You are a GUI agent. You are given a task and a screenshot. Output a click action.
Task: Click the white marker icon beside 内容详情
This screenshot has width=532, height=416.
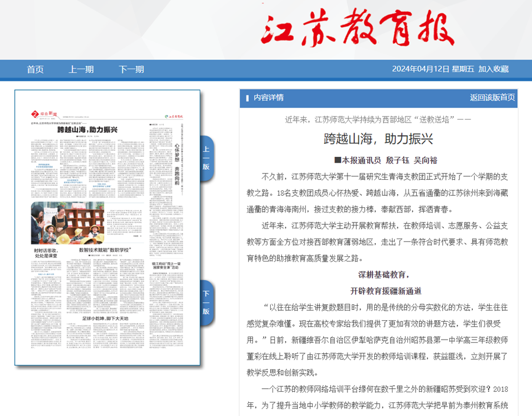(x=246, y=98)
